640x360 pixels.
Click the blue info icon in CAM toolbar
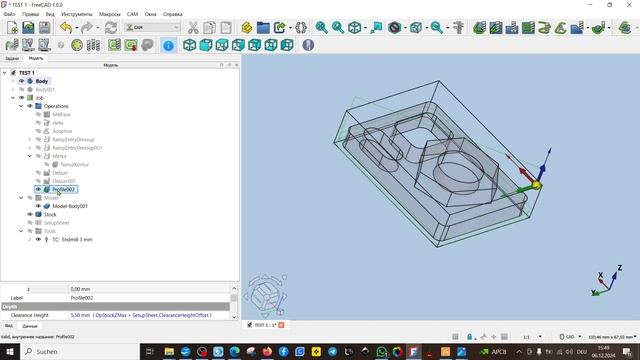168,45
